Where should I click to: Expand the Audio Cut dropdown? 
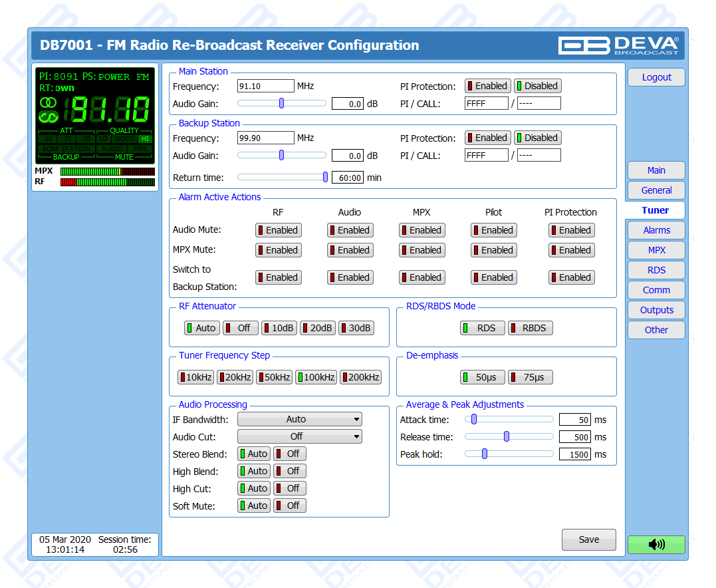[299, 436]
